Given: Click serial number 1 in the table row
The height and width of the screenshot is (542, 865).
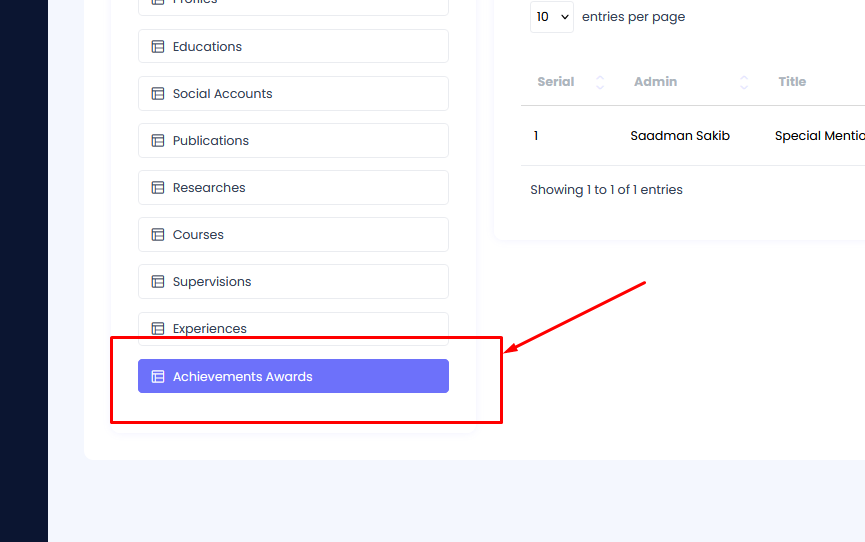Looking at the screenshot, I should point(536,136).
